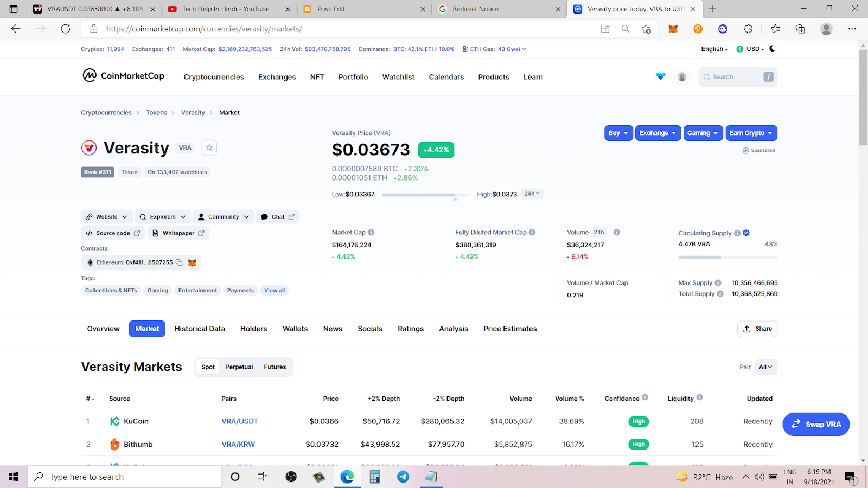
Task: Toggle dark mode moon icon
Action: (772, 49)
